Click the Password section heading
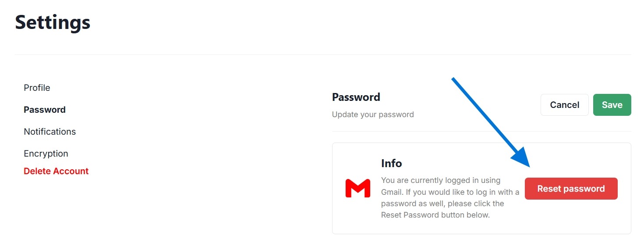The image size is (644, 236). pyautogui.click(x=356, y=97)
